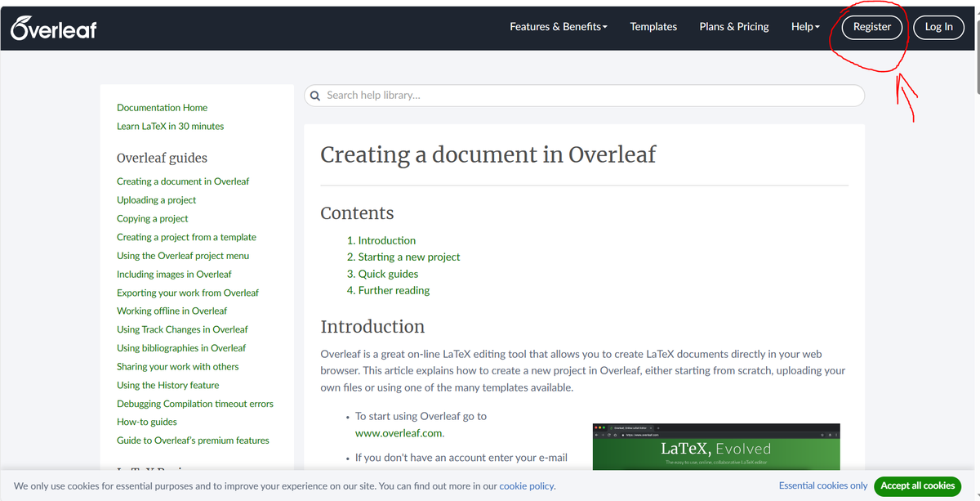Open Using the Overleaf project menu
Screen dimensions: 980x501
[183, 256]
